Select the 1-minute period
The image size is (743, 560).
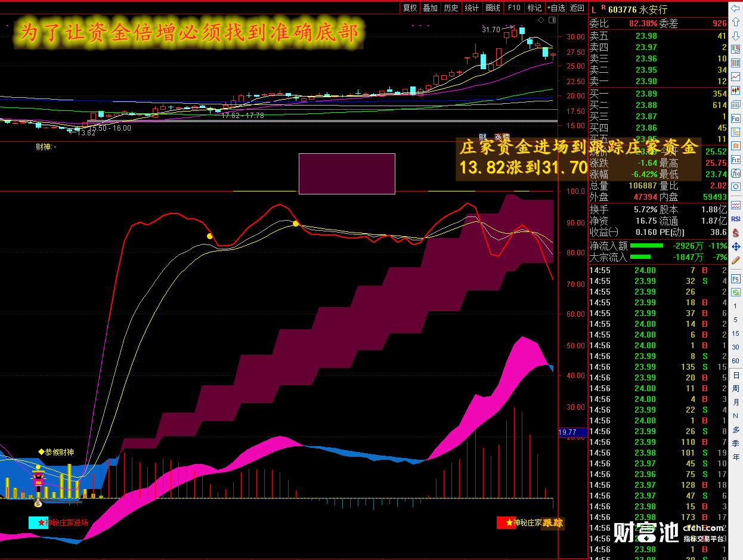tap(736, 306)
